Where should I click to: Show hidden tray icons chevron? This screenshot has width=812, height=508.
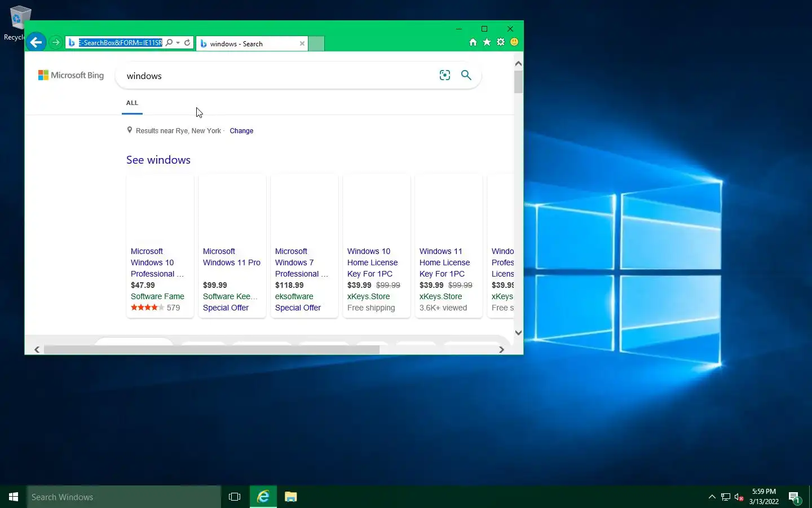pyautogui.click(x=712, y=497)
